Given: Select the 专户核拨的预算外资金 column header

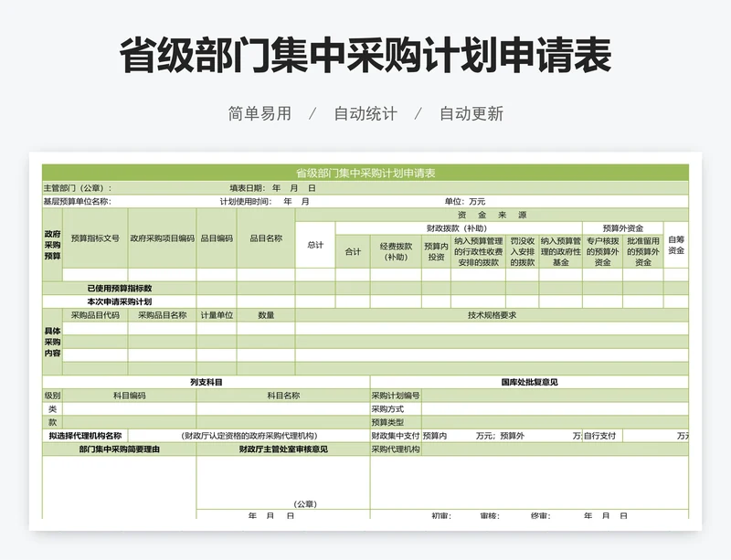Looking at the screenshot, I should click(x=602, y=252).
